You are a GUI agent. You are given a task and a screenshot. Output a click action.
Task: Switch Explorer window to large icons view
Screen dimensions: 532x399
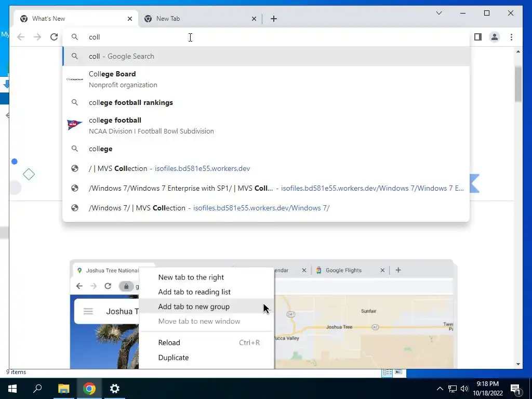coord(398,372)
